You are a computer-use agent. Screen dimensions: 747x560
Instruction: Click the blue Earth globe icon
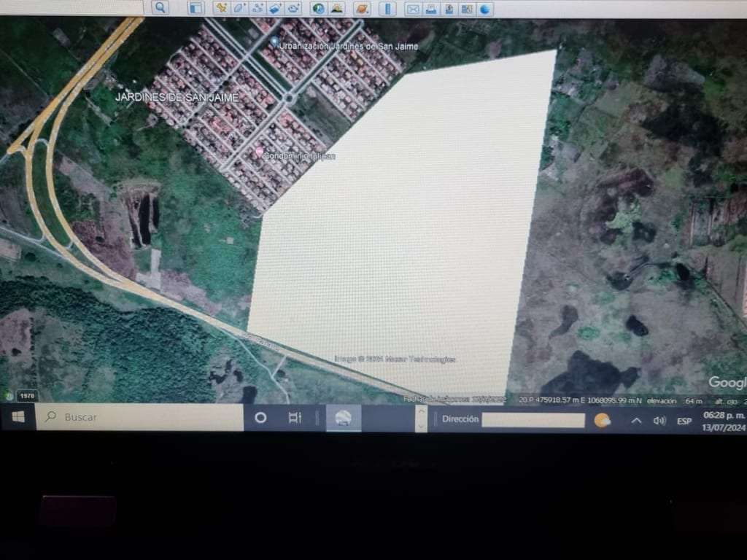click(484, 9)
